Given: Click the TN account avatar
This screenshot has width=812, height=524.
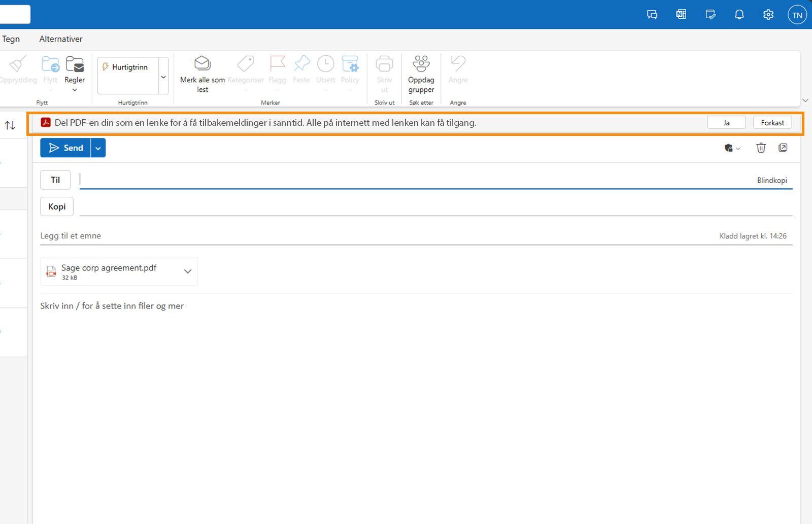Looking at the screenshot, I should coord(797,15).
